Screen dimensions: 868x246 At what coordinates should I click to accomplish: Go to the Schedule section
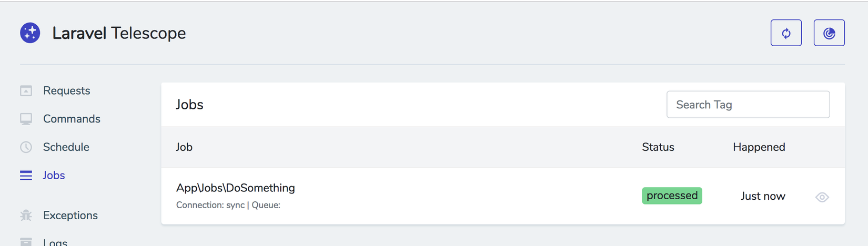66,147
